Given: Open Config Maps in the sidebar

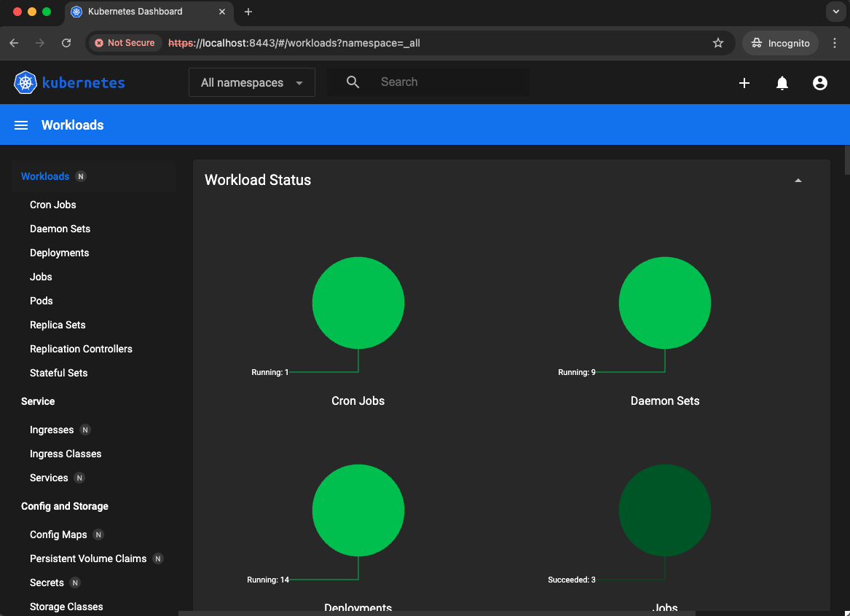Looking at the screenshot, I should click(58, 534).
